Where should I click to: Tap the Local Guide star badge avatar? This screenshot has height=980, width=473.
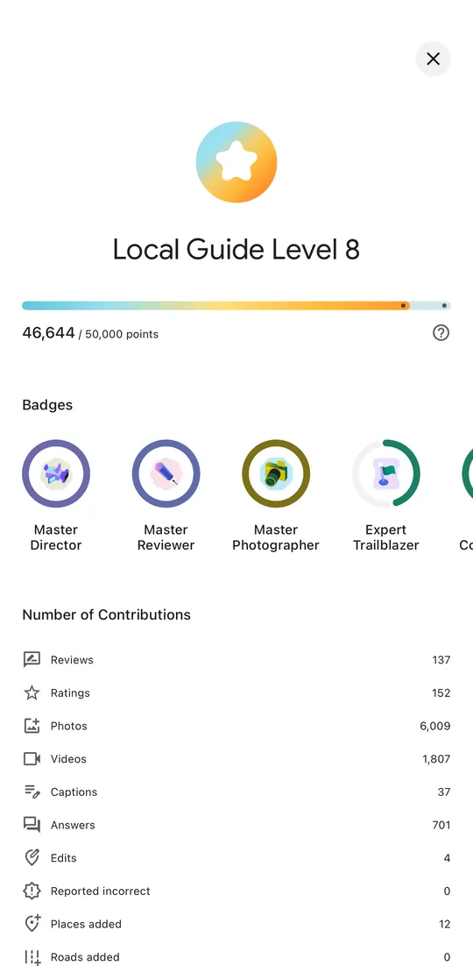[236, 162]
